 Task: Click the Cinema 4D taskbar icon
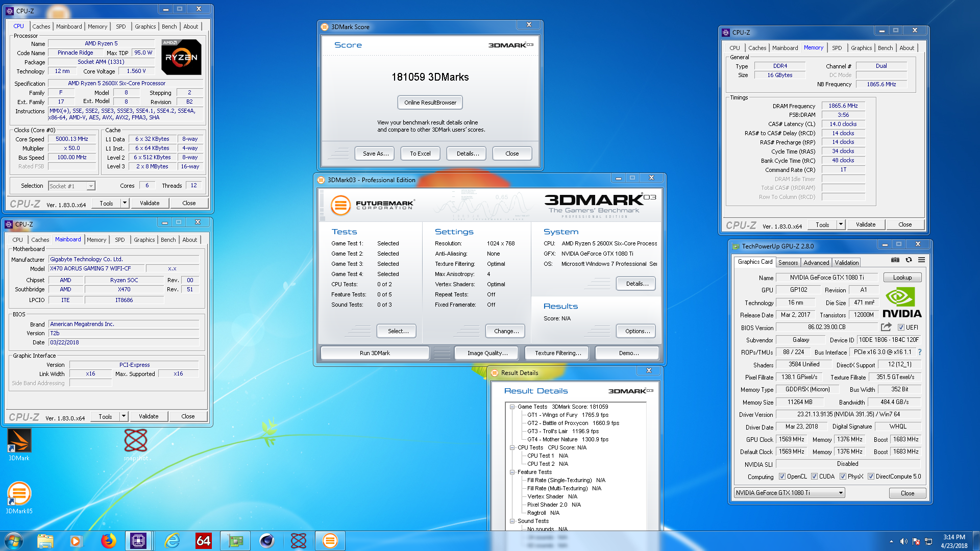[x=267, y=541]
